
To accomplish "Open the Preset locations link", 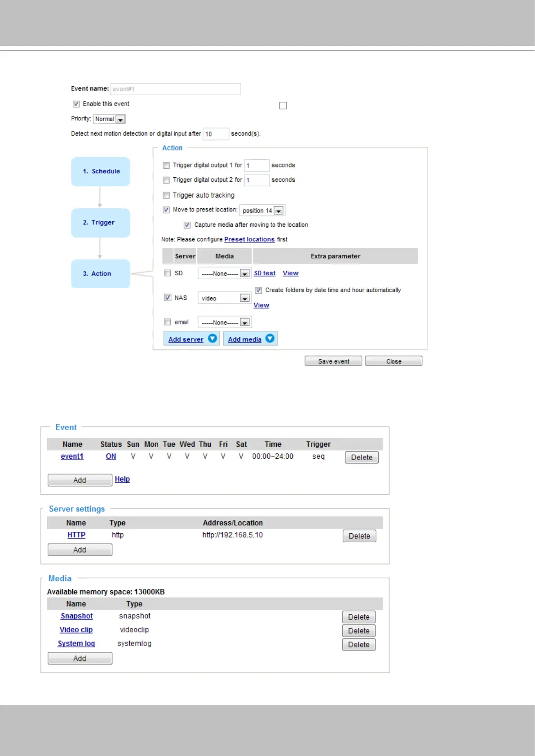I will click(249, 239).
